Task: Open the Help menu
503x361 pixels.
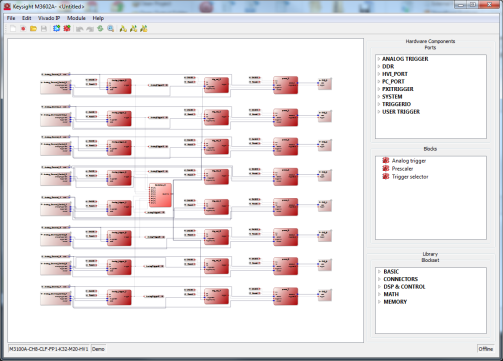Action: 98,18
